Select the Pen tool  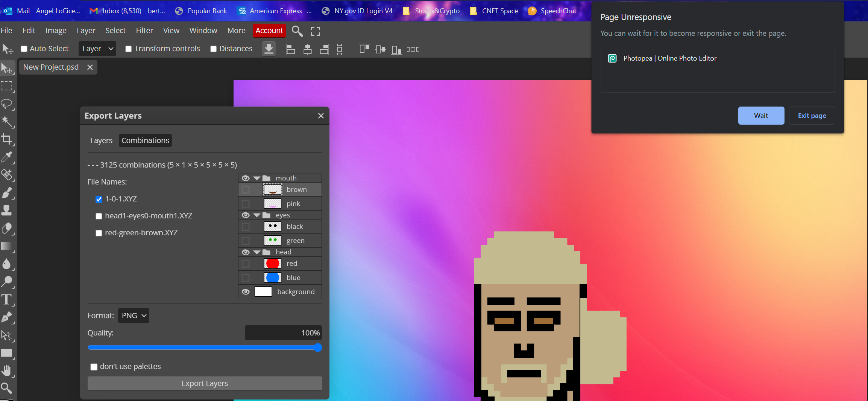(x=7, y=317)
